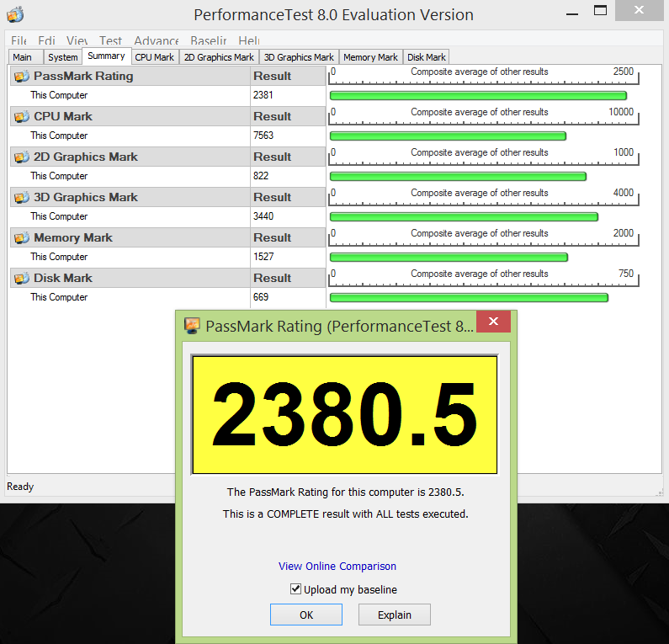Click the PerformanceTest app icon in title bar
669x644 pixels.
coord(15,14)
